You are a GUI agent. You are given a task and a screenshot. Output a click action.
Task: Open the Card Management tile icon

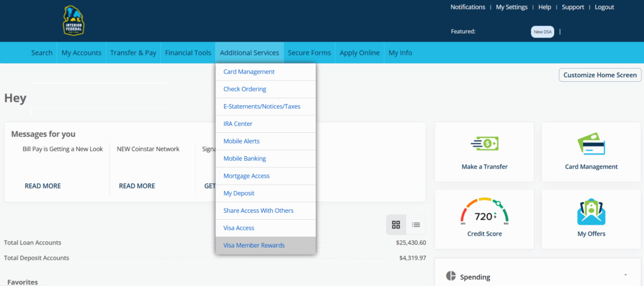tap(591, 144)
